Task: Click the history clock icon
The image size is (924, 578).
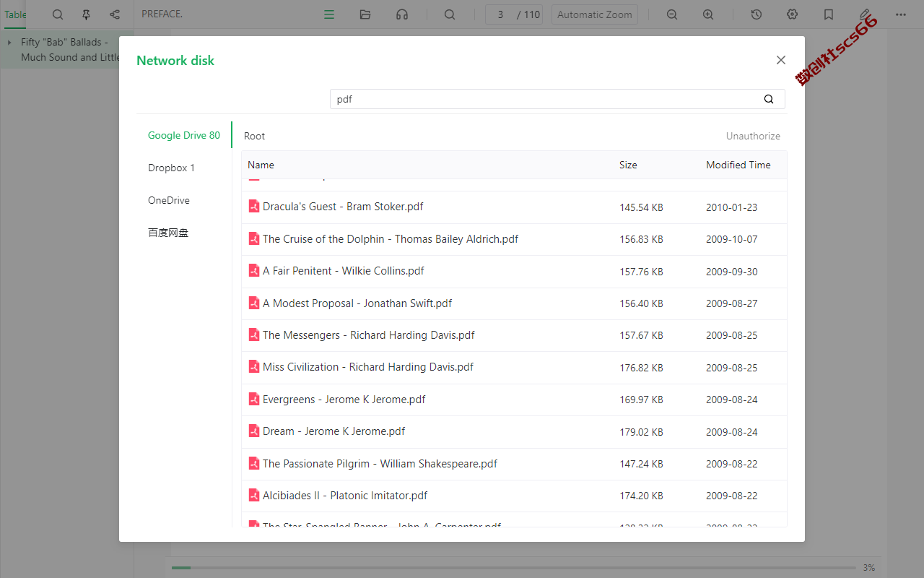Action: 757,14
